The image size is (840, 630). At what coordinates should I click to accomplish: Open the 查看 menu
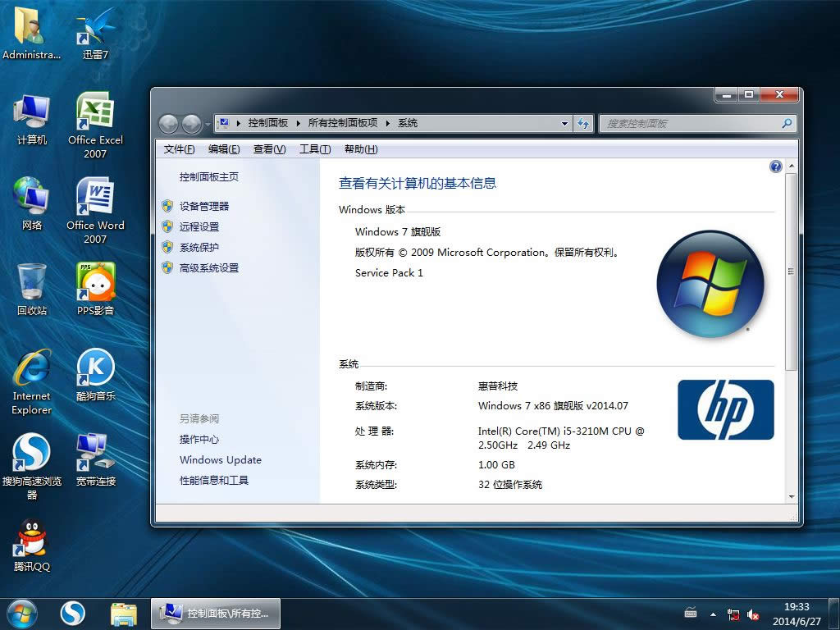(271, 149)
